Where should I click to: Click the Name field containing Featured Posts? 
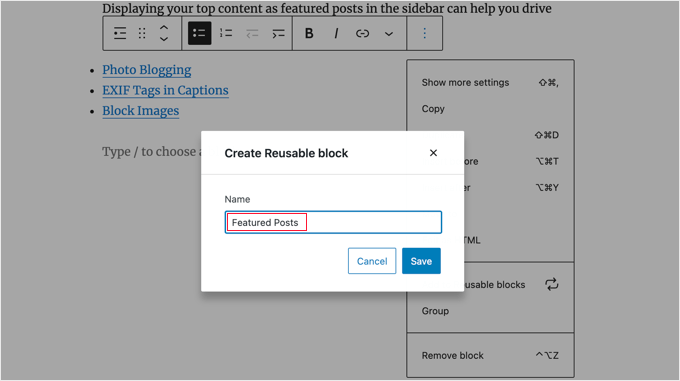[x=333, y=222]
